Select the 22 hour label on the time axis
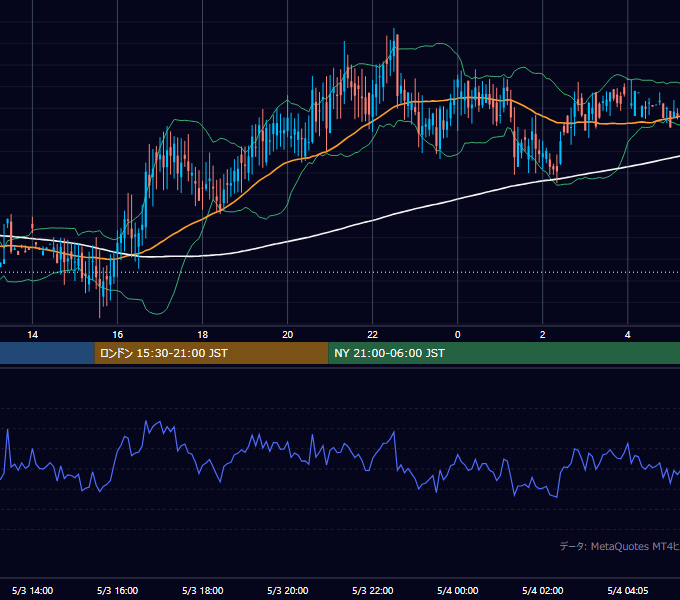The image size is (680, 600). pyautogui.click(x=373, y=335)
